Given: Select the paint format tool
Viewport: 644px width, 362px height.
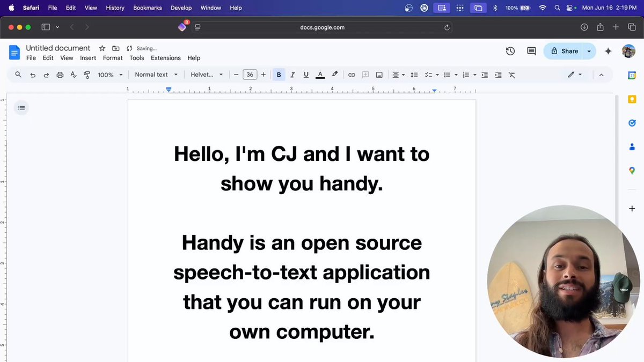Looking at the screenshot, I should pyautogui.click(x=87, y=75).
